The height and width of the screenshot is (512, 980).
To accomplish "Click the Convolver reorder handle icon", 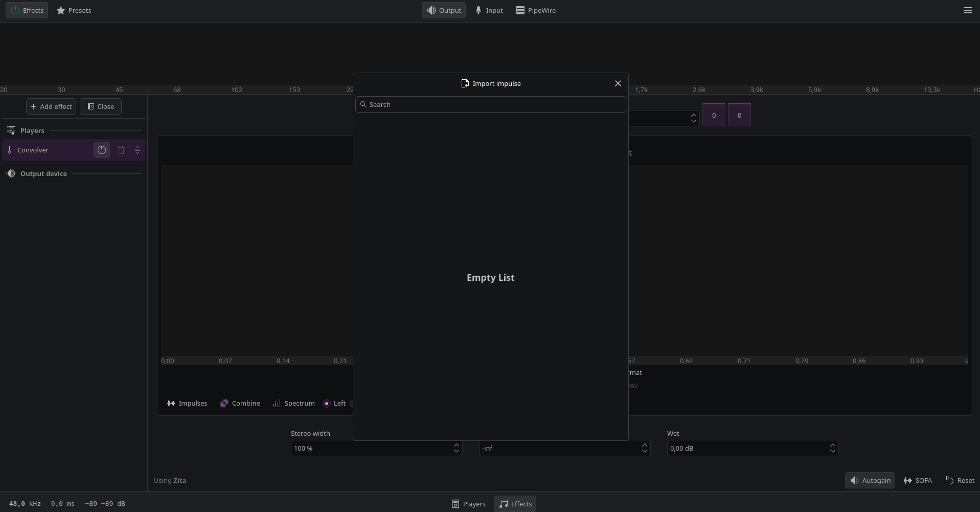I will tap(138, 150).
